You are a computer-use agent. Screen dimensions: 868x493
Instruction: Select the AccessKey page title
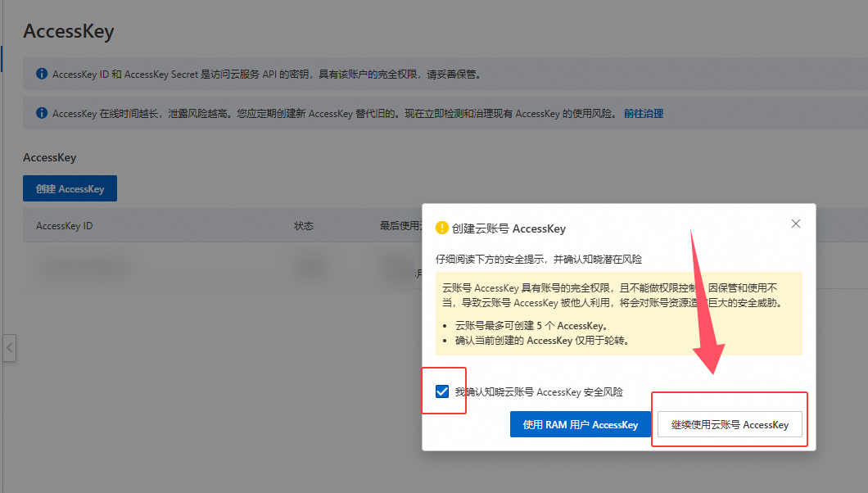point(69,32)
